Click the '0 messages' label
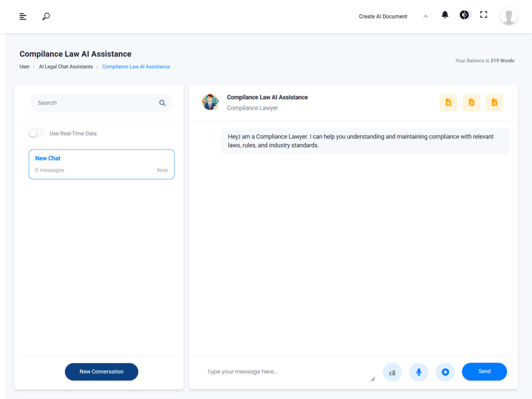 coord(49,170)
